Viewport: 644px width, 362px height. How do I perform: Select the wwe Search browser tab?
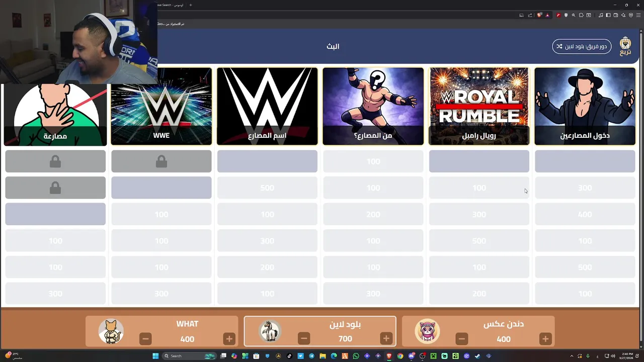click(170, 5)
